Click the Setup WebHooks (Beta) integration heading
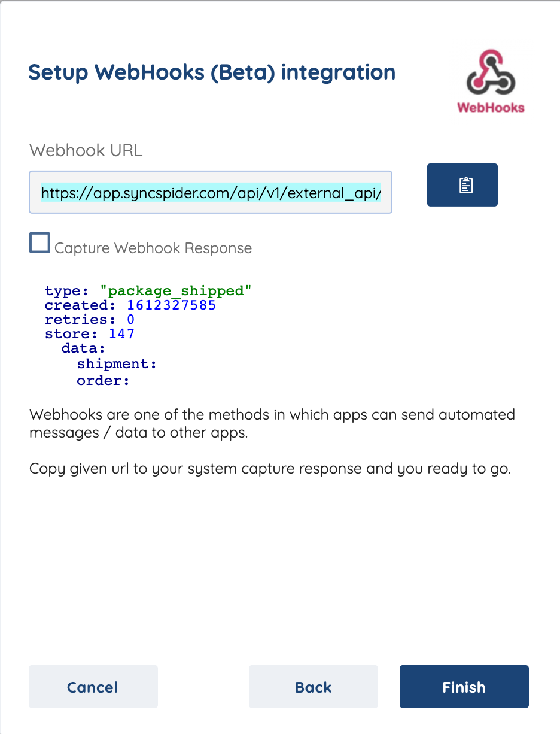 pyautogui.click(x=212, y=72)
